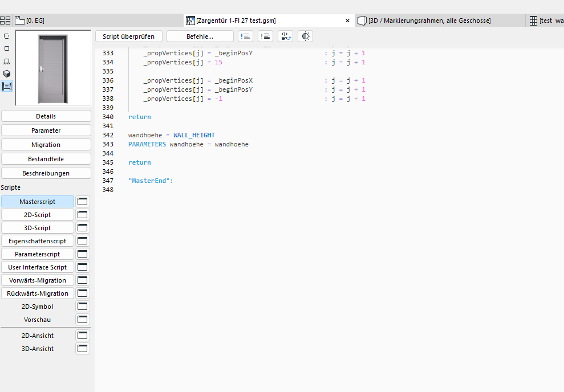Select the Parameterscript entry
Viewport: 564px width, 392px height.
pos(38,254)
